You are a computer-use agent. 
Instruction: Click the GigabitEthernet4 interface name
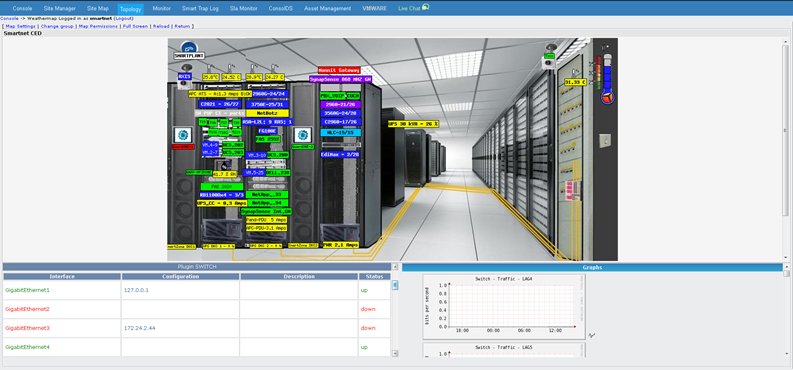27,347
